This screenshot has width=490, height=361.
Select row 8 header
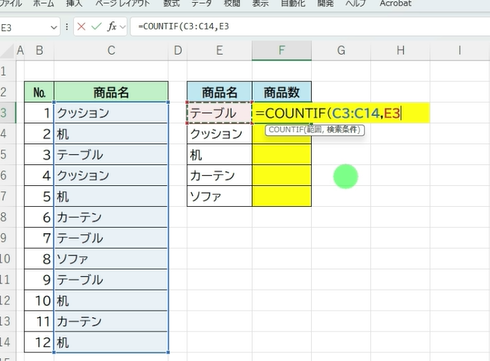[4, 217]
